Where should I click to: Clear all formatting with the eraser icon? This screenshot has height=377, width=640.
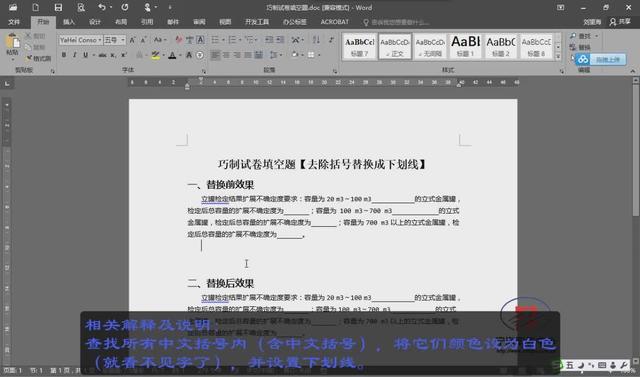(179, 40)
